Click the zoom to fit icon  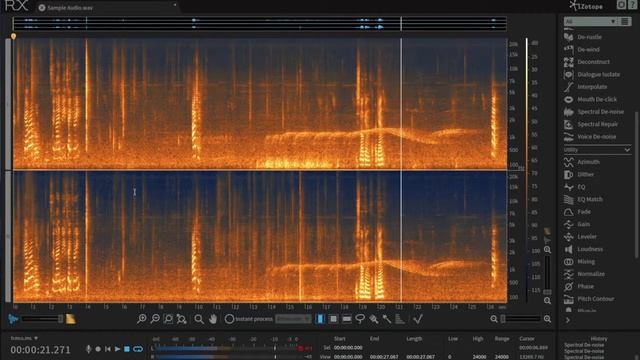[x=182, y=319]
